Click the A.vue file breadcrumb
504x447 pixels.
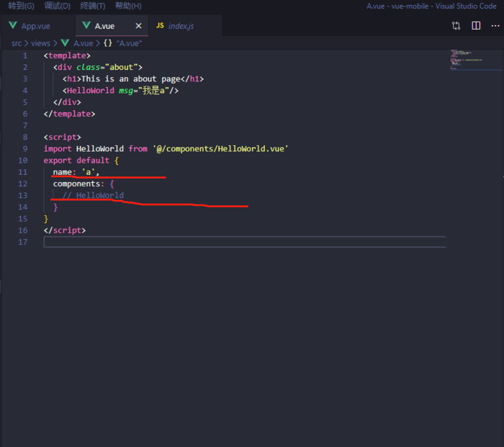(84, 43)
